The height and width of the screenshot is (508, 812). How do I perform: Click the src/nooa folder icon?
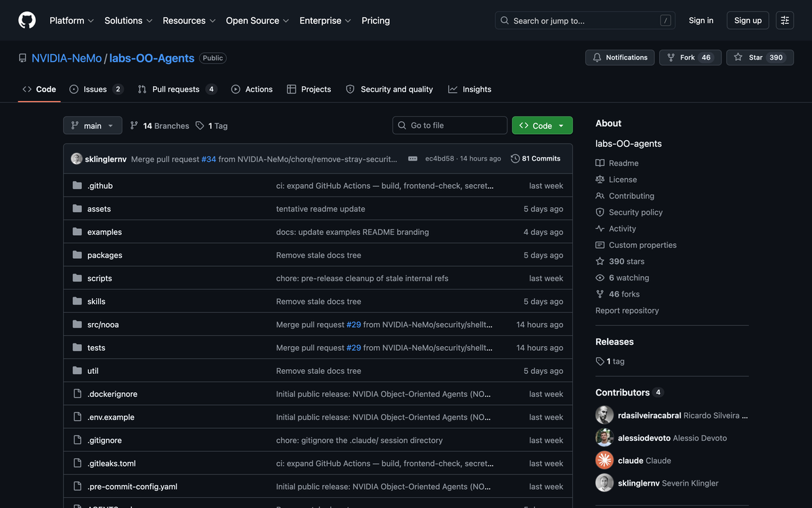pos(77,324)
